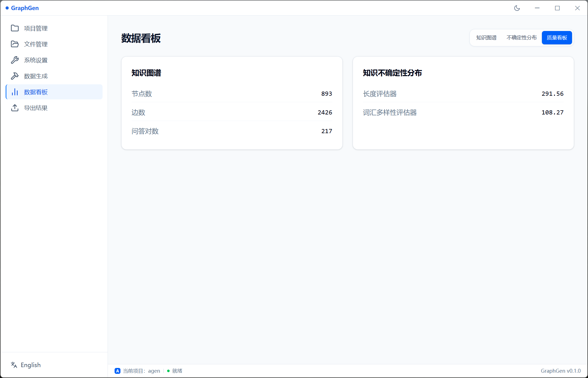The height and width of the screenshot is (378, 588).
Task: Click the value 108.27
Action: tap(553, 113)
